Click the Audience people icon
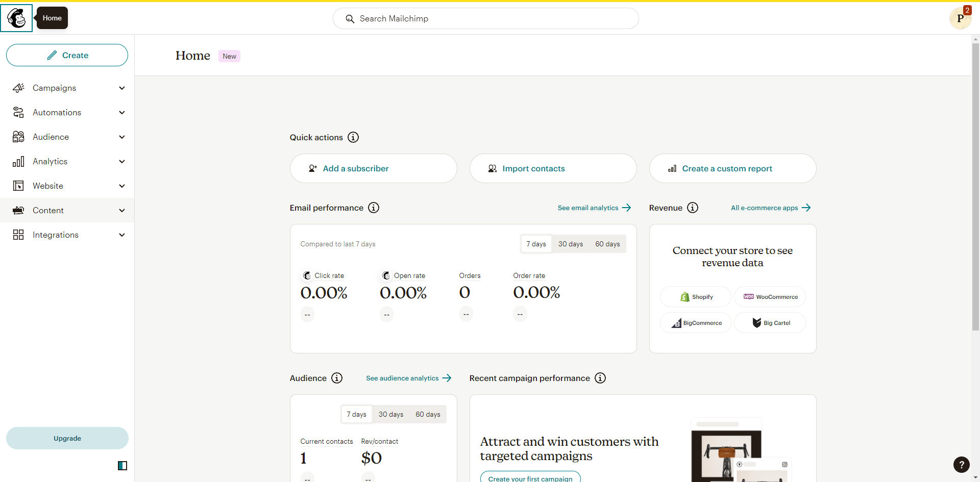 click(x=18, y=137)
